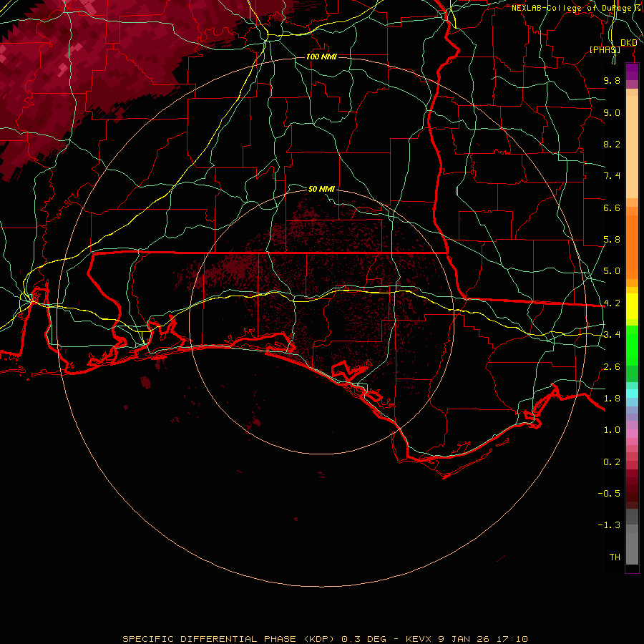Click the 4.2 scale label
Screen dimensions: 644x644
pos(612,303)
